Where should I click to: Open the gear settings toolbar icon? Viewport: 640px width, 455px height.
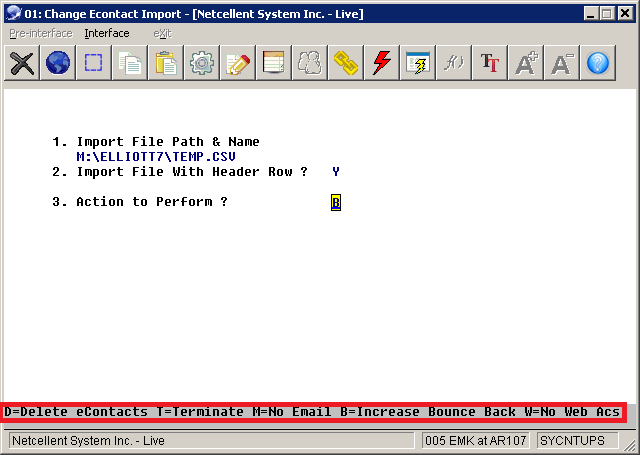tap(202, 63)
